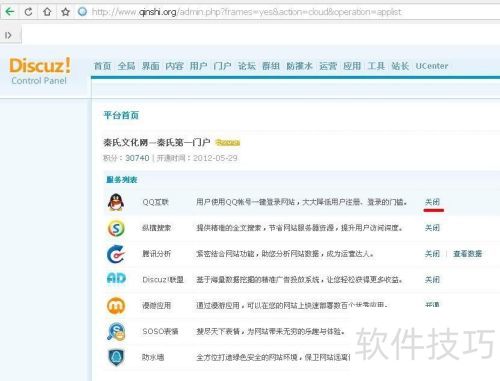Click 关闭 link for 腾讯分析
The height and width of the screenshot is (381, 500).
coord(432,254)
